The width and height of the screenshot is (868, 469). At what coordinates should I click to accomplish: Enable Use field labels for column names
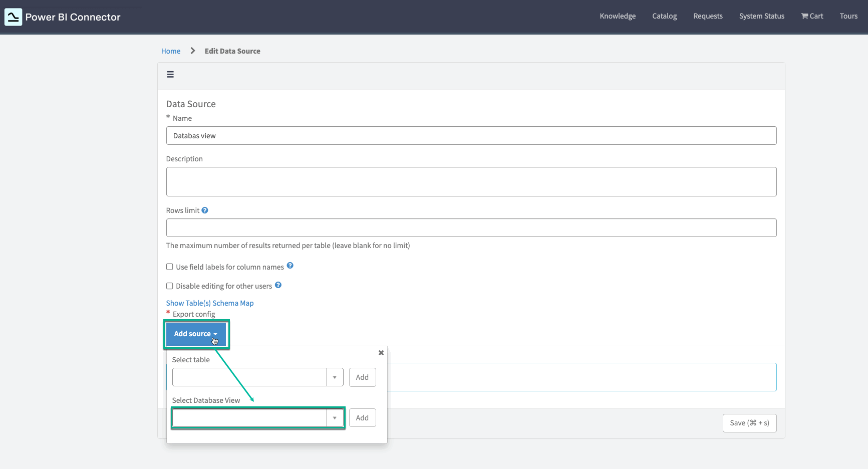(169, 267)
